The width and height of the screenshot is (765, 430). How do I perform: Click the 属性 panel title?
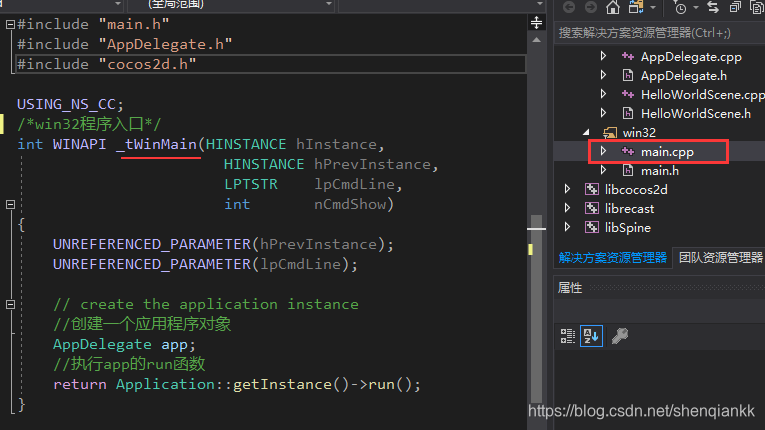tap(570, 288)
